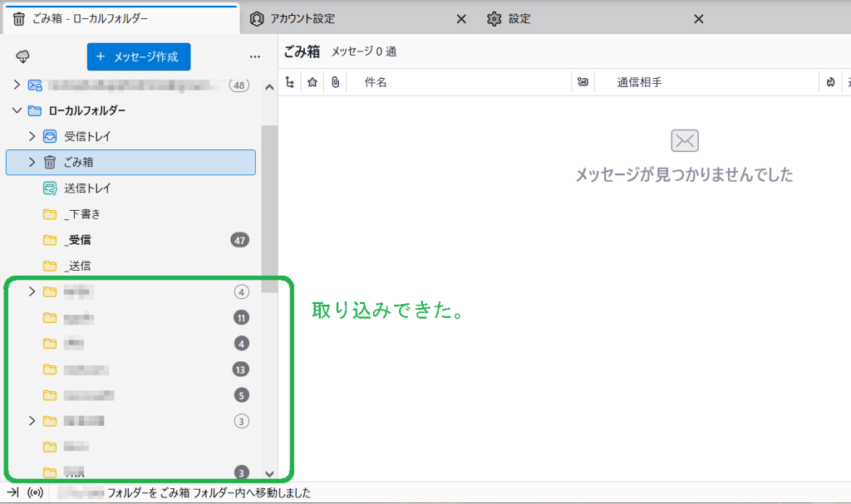
Task: Close the アカウント設定 tab
Action: (462, 18)
